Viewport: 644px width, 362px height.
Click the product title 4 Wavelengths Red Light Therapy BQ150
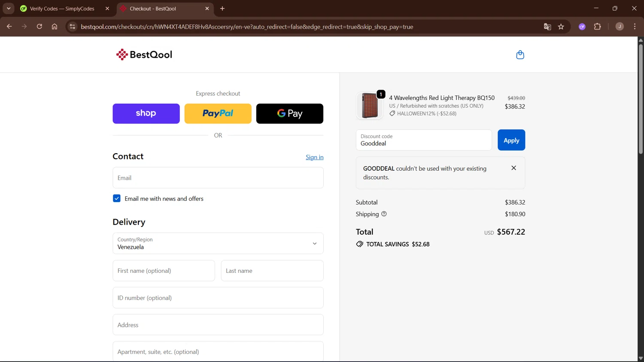tap(442, 98)
